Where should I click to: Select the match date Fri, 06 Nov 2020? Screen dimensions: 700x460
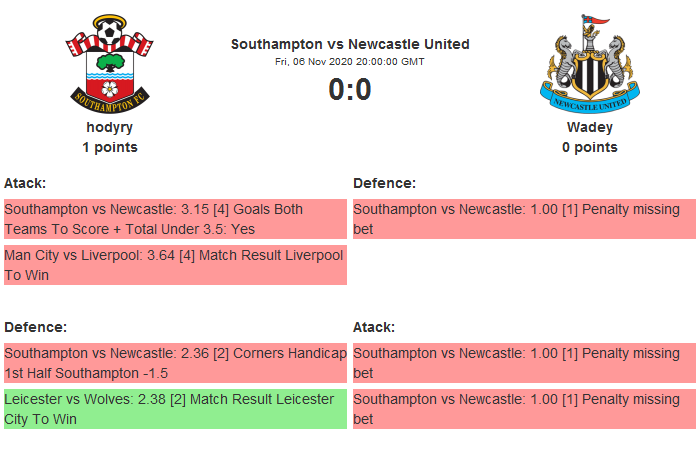click(x=350, y=61)
